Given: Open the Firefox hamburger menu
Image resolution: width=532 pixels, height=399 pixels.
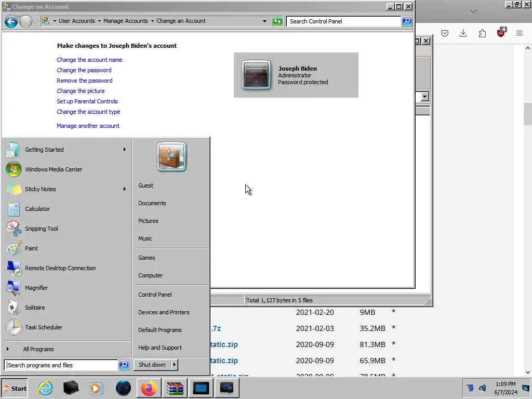Looking at the screenshot, I should (519, 33).
